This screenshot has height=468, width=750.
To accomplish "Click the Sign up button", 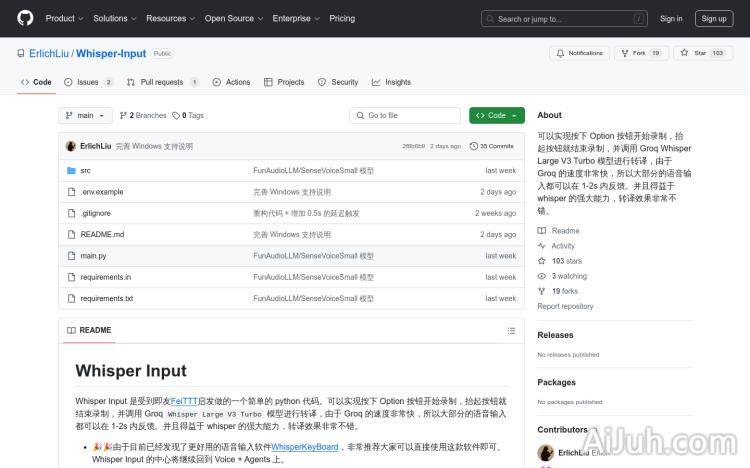I will point(714,18).
